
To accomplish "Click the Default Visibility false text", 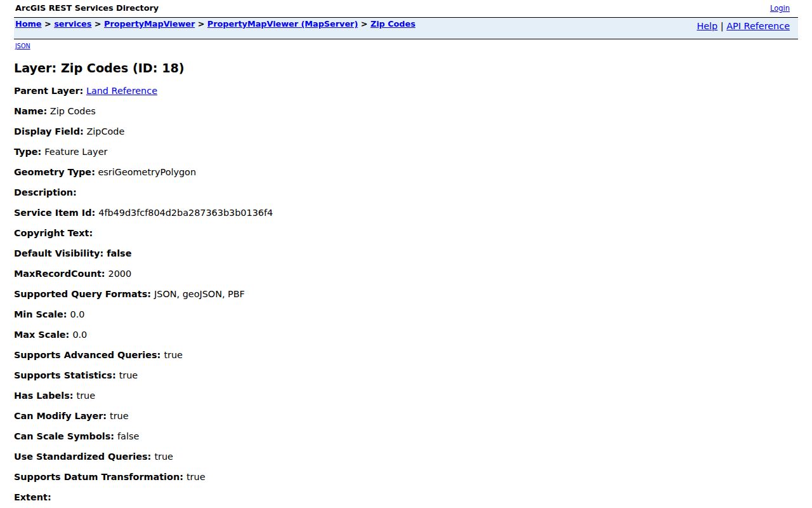I will 119,253.
